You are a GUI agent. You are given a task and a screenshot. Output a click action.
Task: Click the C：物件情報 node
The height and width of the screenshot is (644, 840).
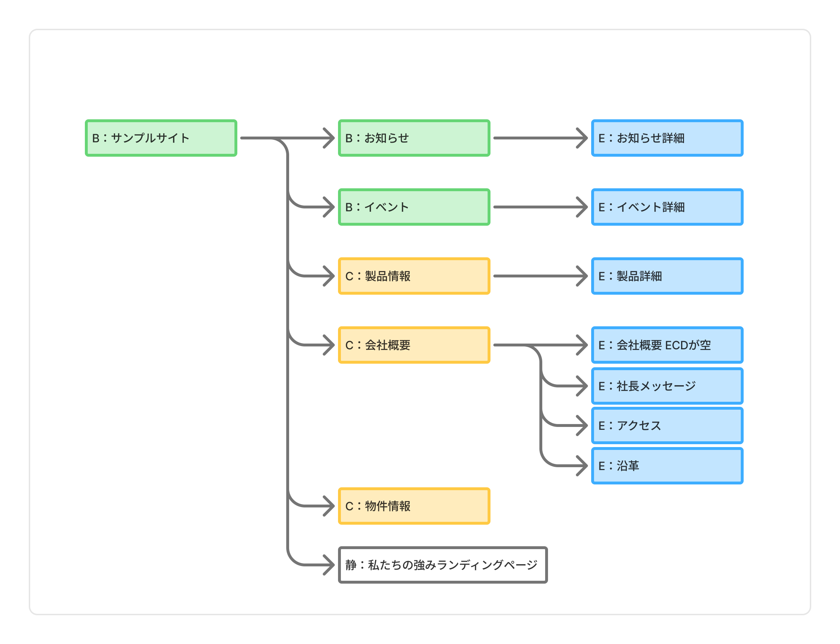click(414, 506)
